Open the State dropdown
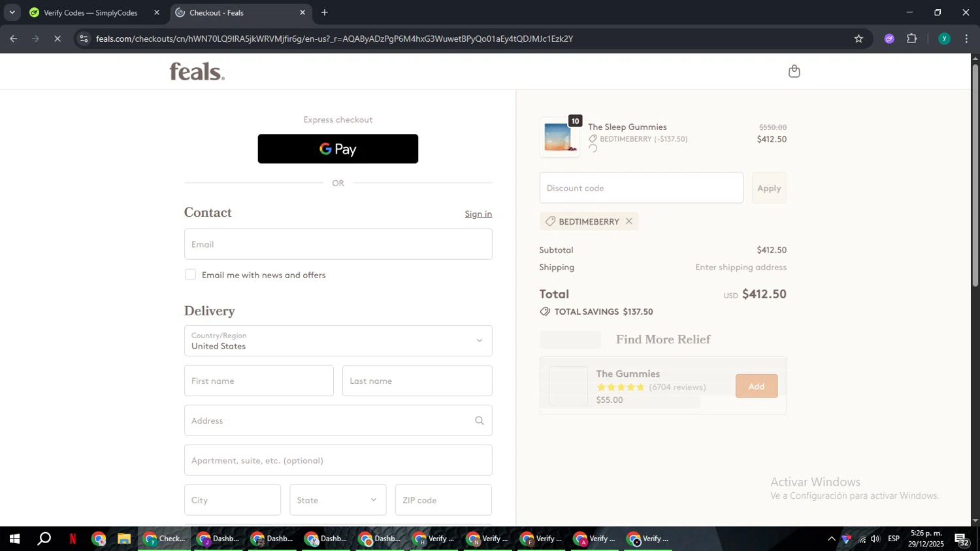 click(338, 500)
